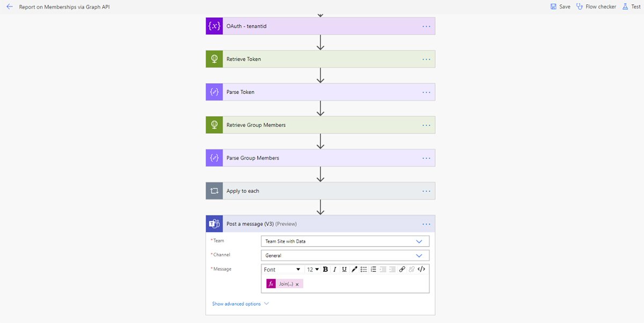The height and width of the screenshot is (323, 644).
Task: Click the Apply to each loop icon
Action: (214, 191)
